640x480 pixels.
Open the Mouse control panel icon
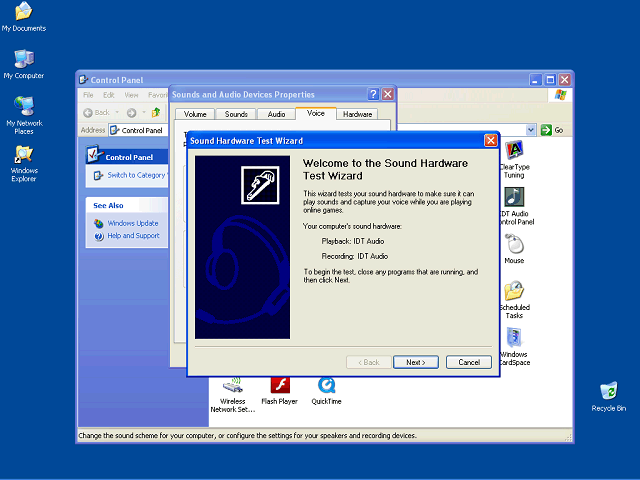coord(514,249)
